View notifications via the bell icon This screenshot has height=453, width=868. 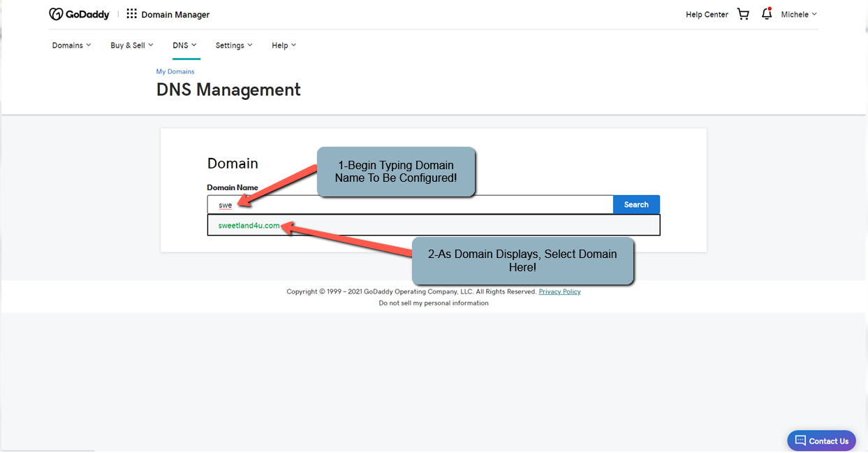click(766, 14)
